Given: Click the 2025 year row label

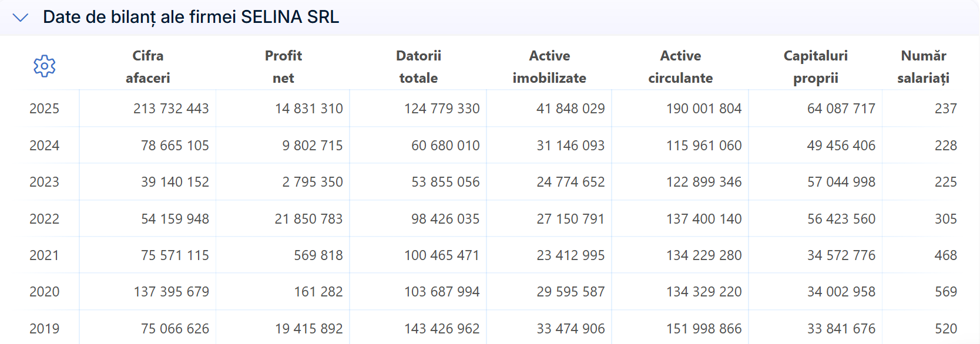Looking at the screenshot, I should (45, 109).
